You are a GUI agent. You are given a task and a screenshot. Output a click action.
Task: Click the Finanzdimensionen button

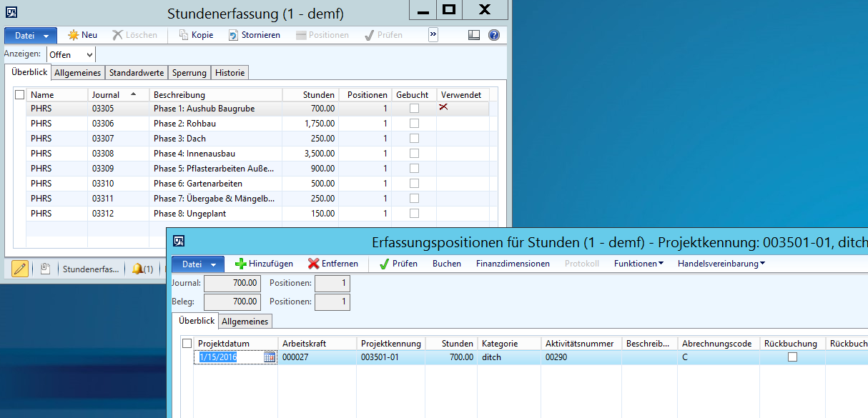(513, 264)
